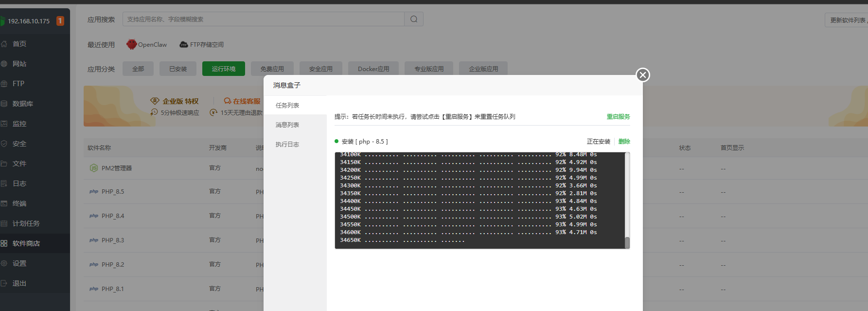The width and height of the screenshot is (868, 311).
Task: Click the 监控 monitor icon
Action: click(x=4, y=124)
